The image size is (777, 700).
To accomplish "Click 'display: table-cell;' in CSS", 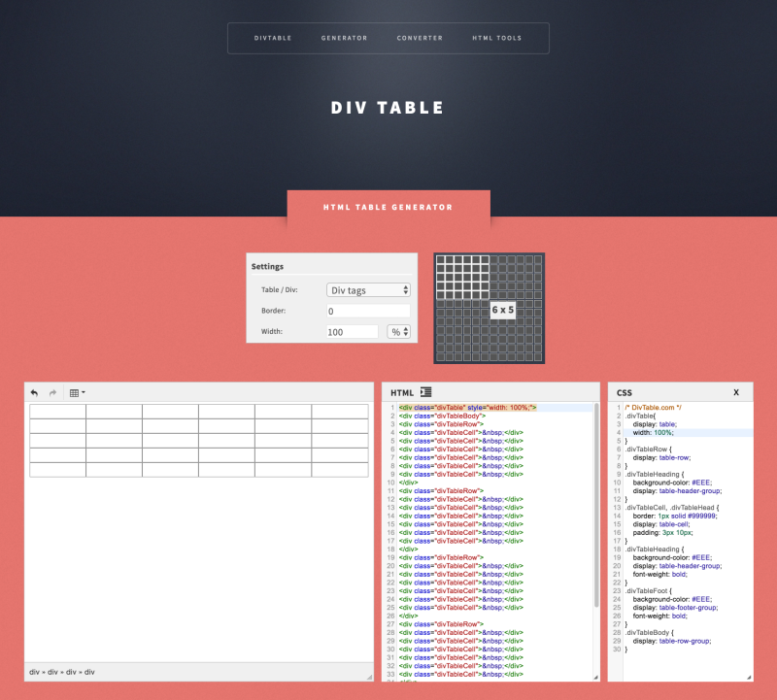I will click(x=661, y=524).
